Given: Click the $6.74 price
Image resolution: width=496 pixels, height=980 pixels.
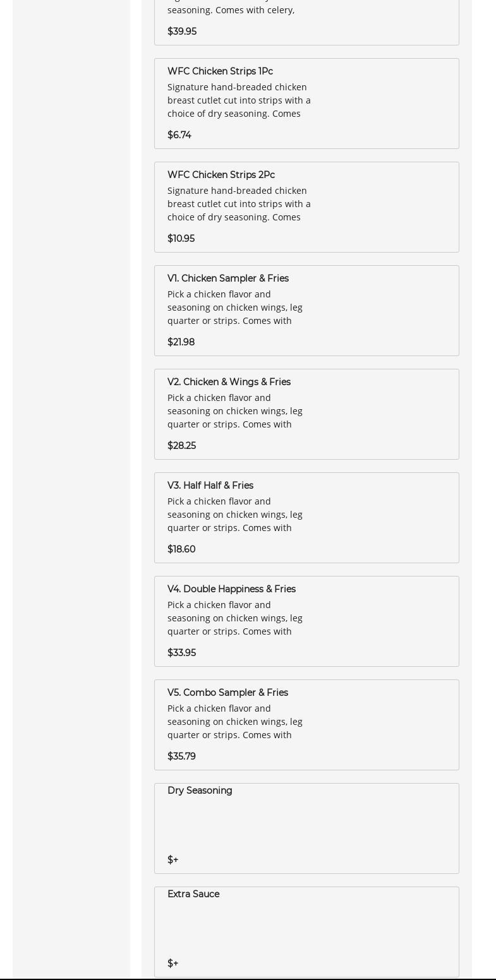Looking at the screenshot, I should [x=179, y=135].
